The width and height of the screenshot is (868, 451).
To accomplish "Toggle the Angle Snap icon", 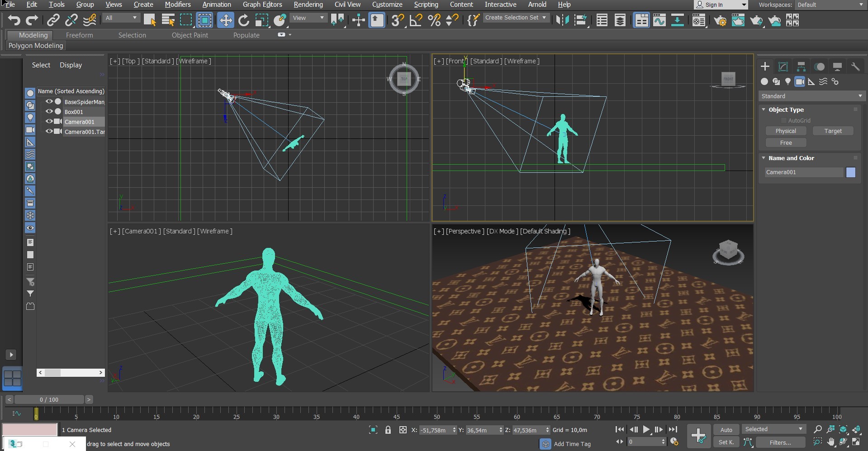I will pyautogui.click(x=416, y=20).
